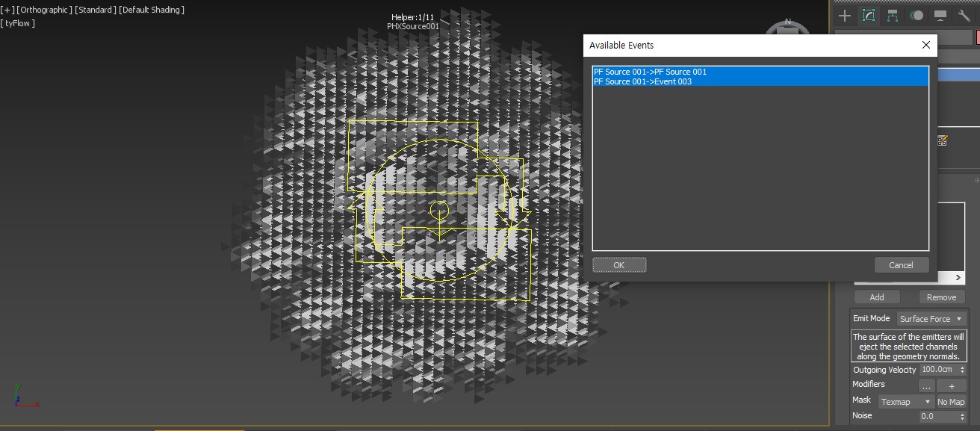
Task: Open the Display panel tab
Action: point(940,16)
